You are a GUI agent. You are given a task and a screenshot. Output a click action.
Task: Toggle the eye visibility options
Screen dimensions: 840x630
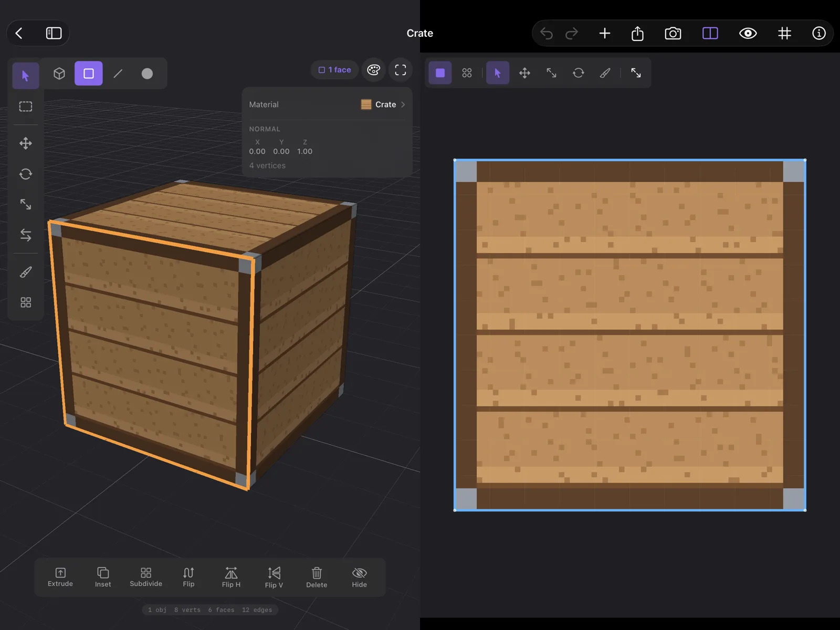[748, 34]
